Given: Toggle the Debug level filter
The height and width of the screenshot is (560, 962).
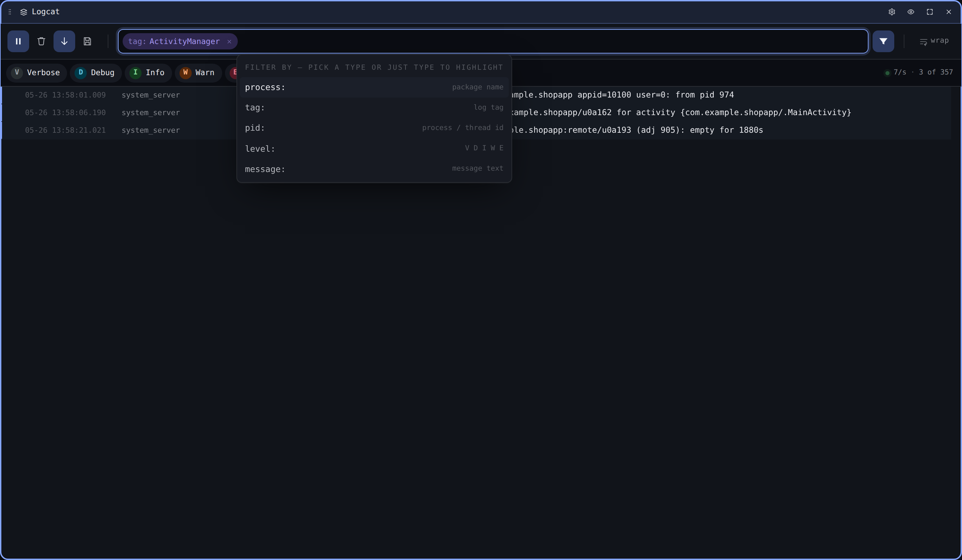Looking at the screenshot, I should 96,72.
